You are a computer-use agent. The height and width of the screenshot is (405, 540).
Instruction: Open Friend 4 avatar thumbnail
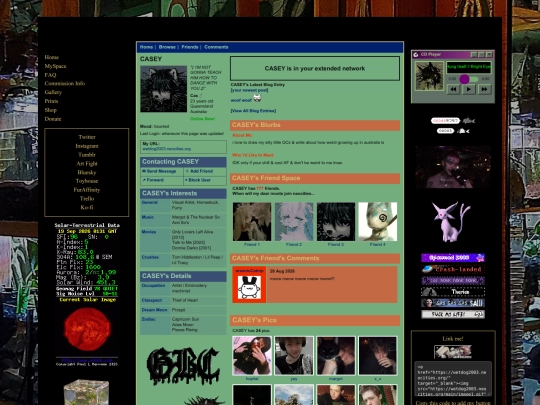(x=378, y=222)
